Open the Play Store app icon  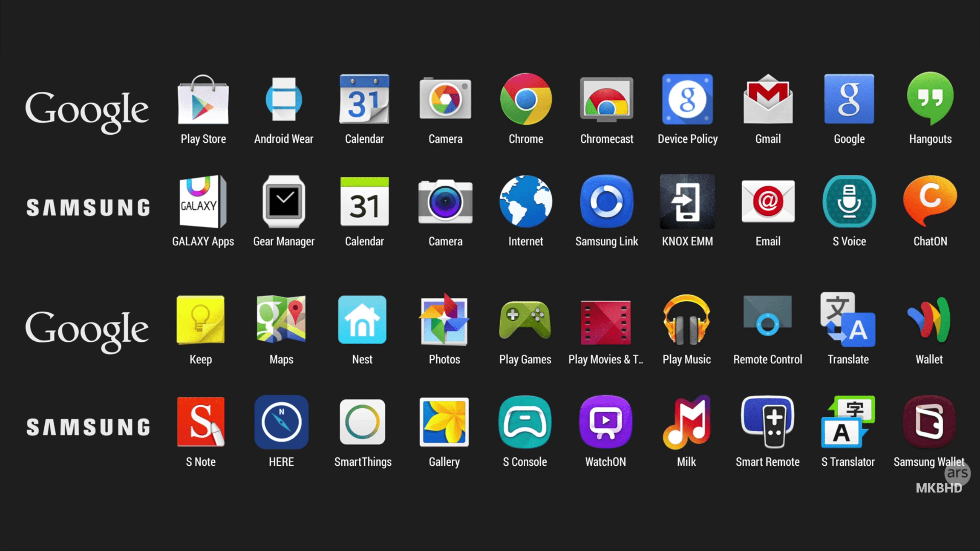coord(203,99)
